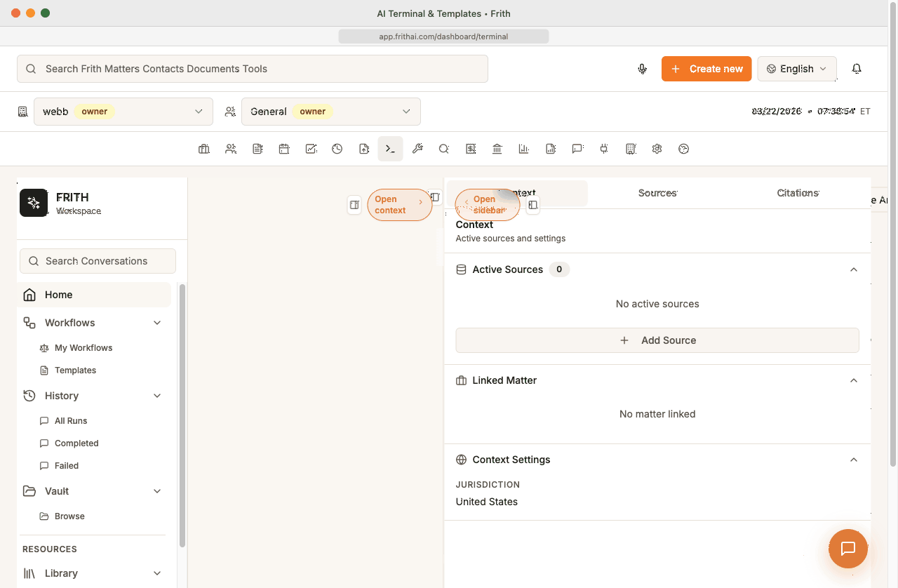Click the Create new button
Viewport: 898px width, 588px height.
tap(706, 69)
